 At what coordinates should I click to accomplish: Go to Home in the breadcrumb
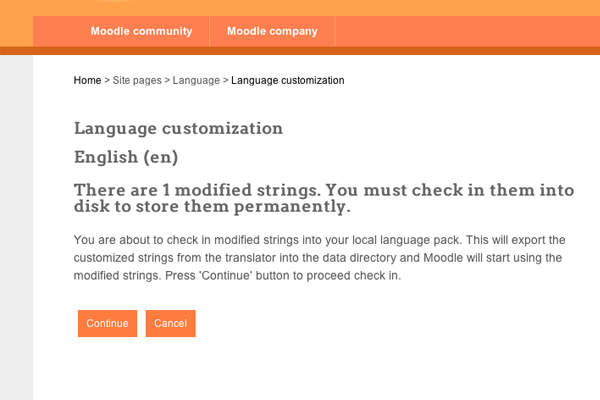click(87, 80)
